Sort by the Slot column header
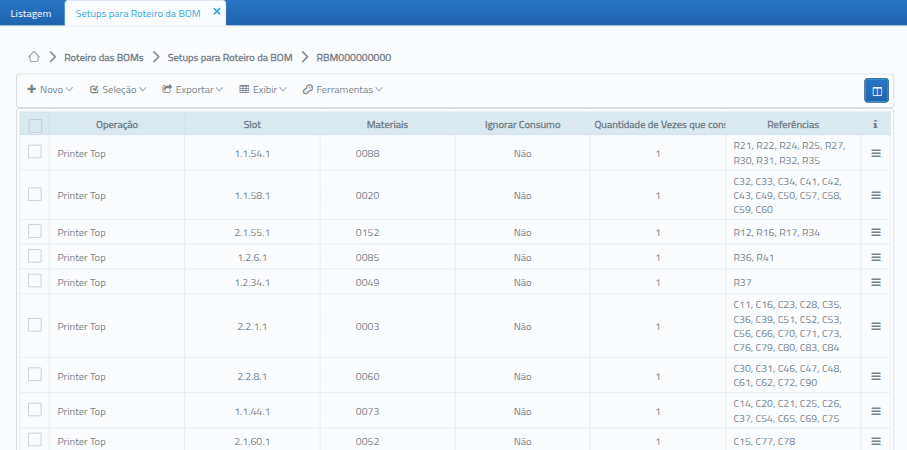Screen dimensions: 907x450 252,125
